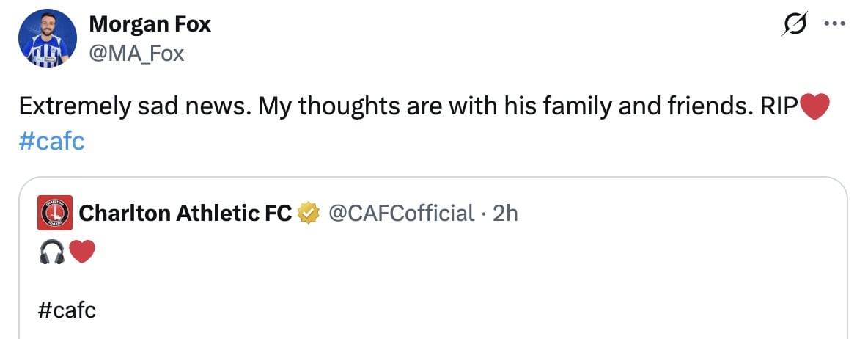This screenshot has height=339, width=868.
Task: Click the word RIP in the post
Action: (779, 108)
